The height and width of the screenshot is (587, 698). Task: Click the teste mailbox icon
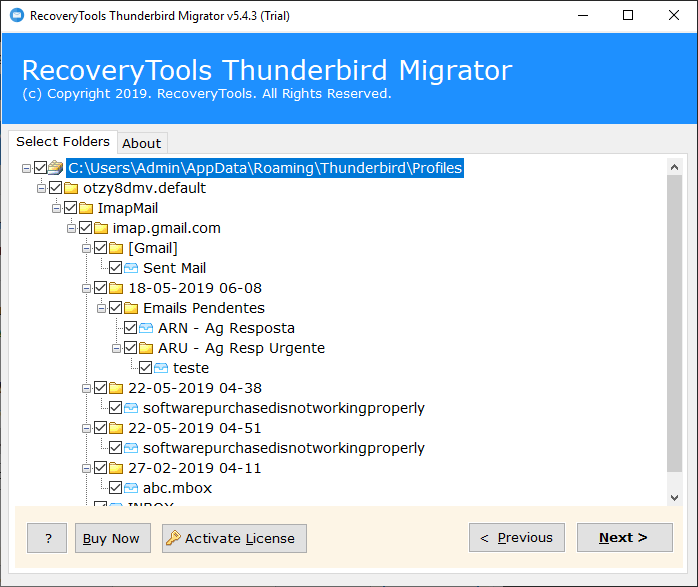[161, 368]
